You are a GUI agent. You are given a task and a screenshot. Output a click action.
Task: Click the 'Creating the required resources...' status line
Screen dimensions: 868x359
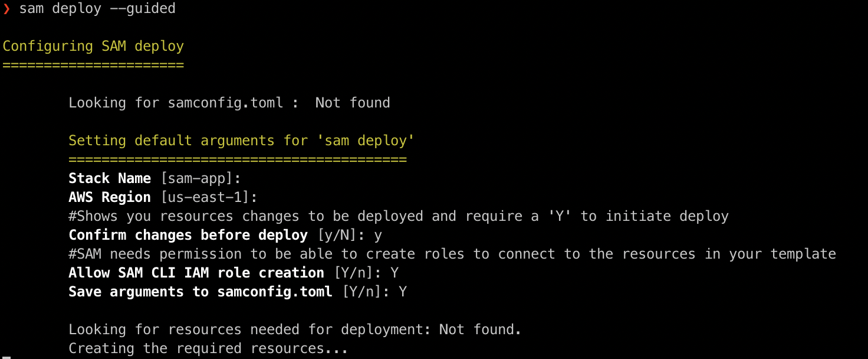(x=208, y=348)
